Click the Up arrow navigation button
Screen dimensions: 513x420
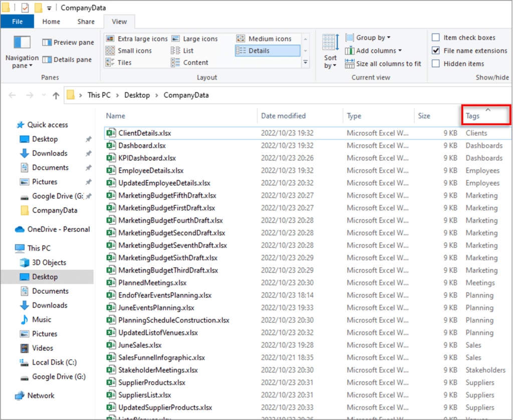point(56,96)
